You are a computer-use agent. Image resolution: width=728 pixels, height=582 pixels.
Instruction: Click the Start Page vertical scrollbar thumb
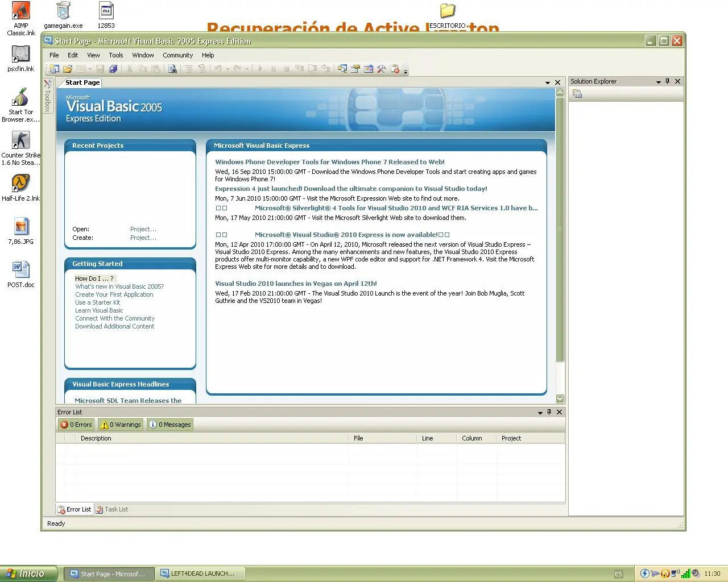point(560,230)
